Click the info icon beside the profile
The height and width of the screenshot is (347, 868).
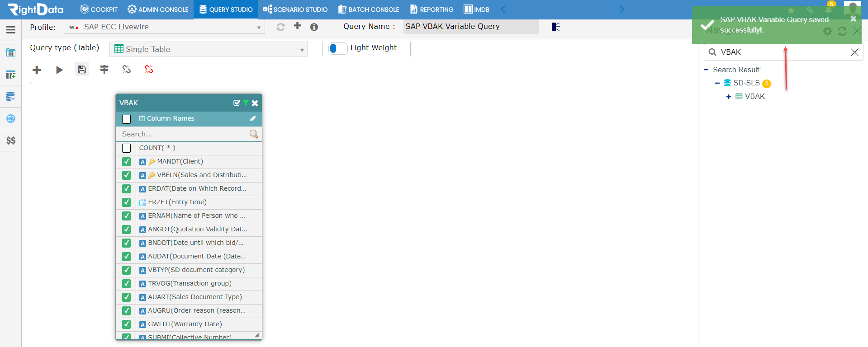point(314,27)
